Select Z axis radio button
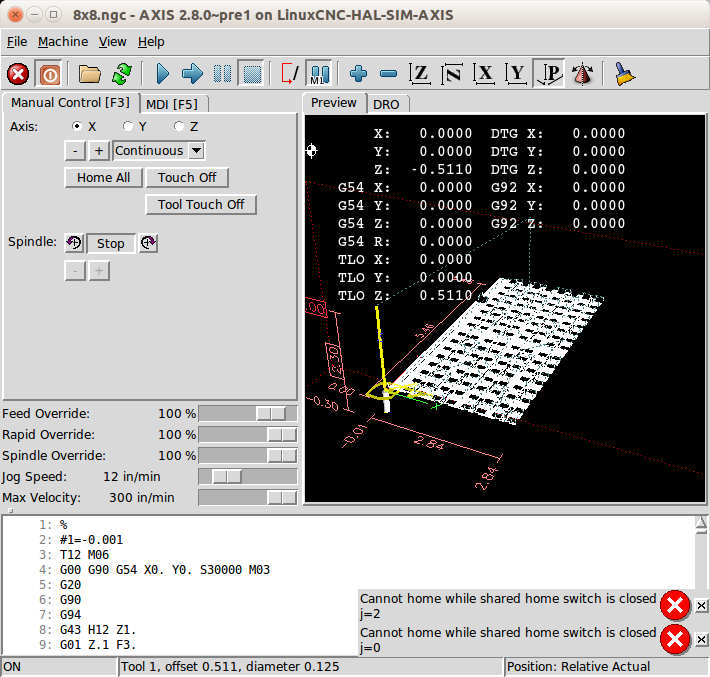This screenshot has height=677, width=710. pyautogui.click(x=179, y=126)
